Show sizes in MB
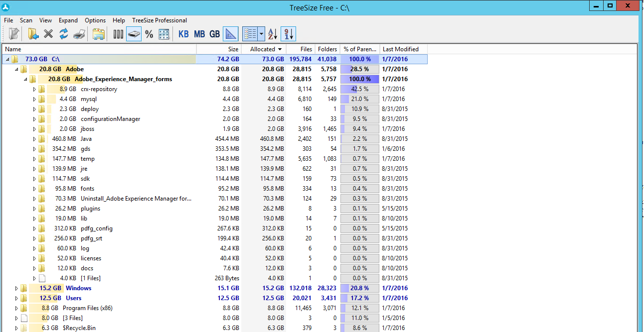This screenshot has height=332, width=644. click(199, 34)
